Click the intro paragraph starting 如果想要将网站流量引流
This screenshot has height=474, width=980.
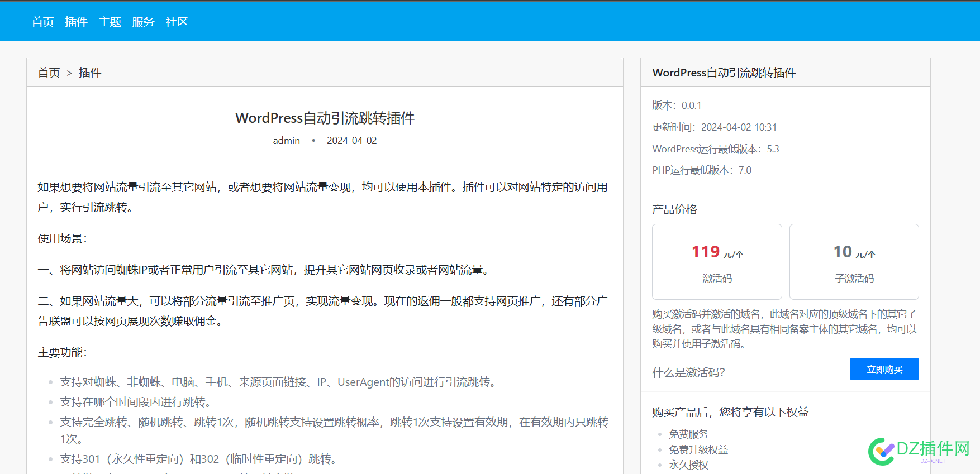(x=323, y=197)
